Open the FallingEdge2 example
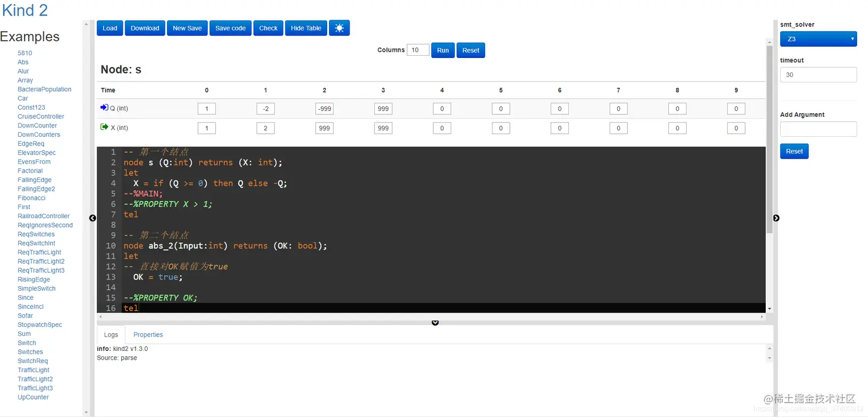Image resolution: width=868 pixels, height=417 pixels. pos(36,189)
